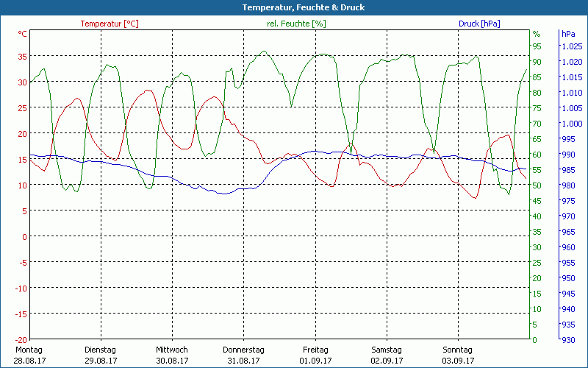Click the date '28.08.17'

[x=29, y=361]
